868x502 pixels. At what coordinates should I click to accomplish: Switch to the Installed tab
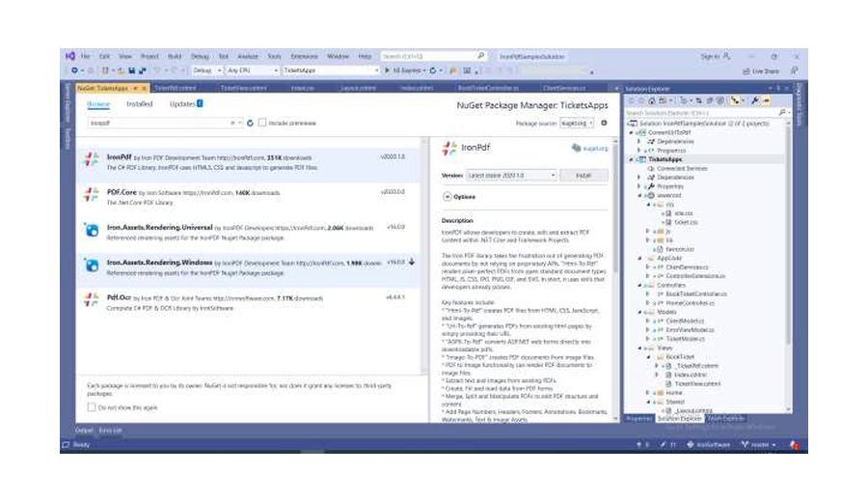(x=140, y=103)
